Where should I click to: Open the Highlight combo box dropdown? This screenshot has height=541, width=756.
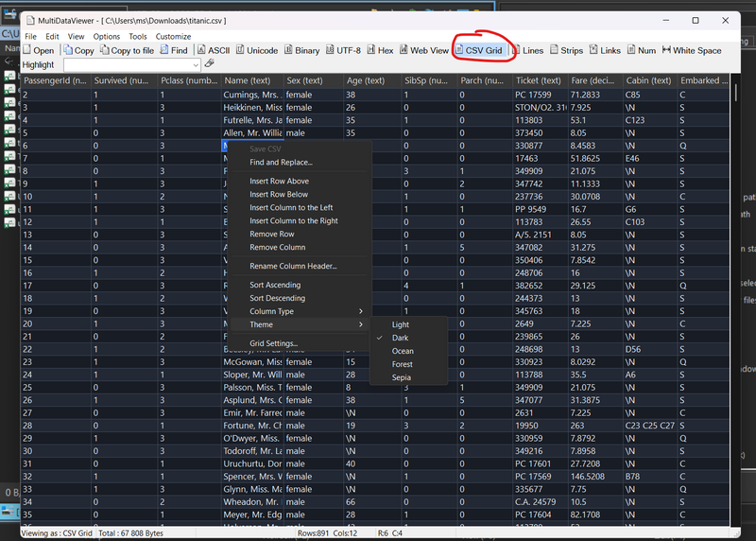(x=196, y=64)
